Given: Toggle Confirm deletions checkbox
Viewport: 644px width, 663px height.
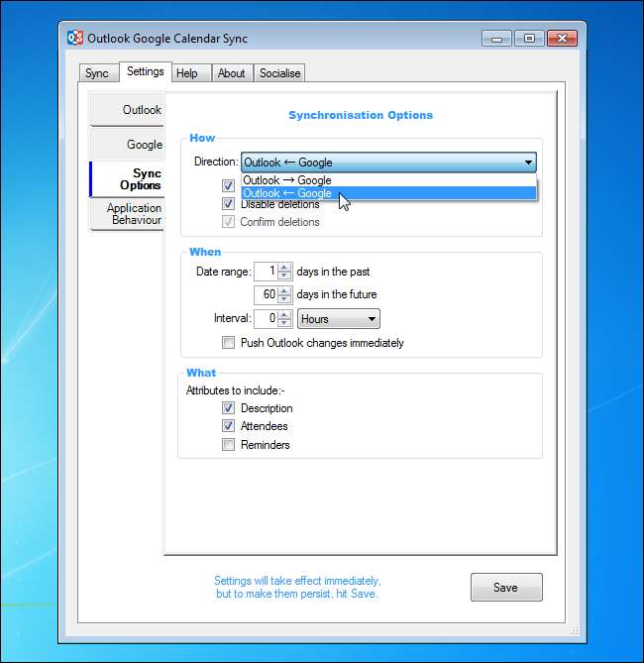Looking at the screenshot, I should tap(228, 222).
